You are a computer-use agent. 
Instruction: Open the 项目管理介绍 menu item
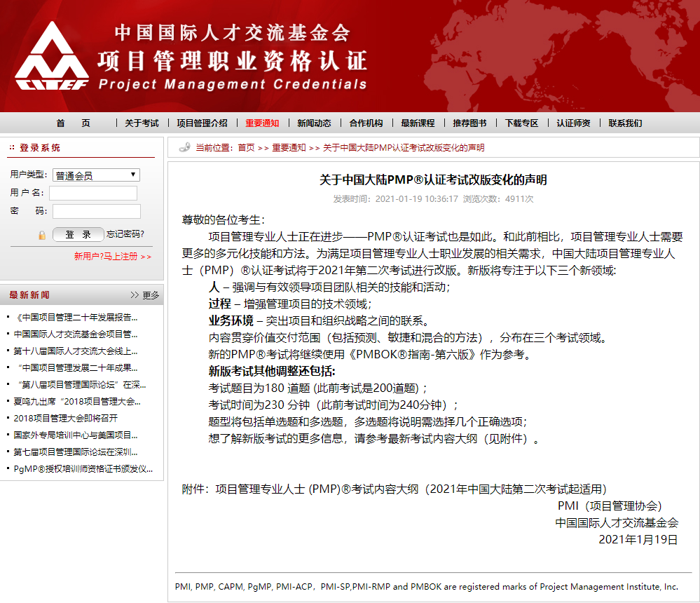202,123
